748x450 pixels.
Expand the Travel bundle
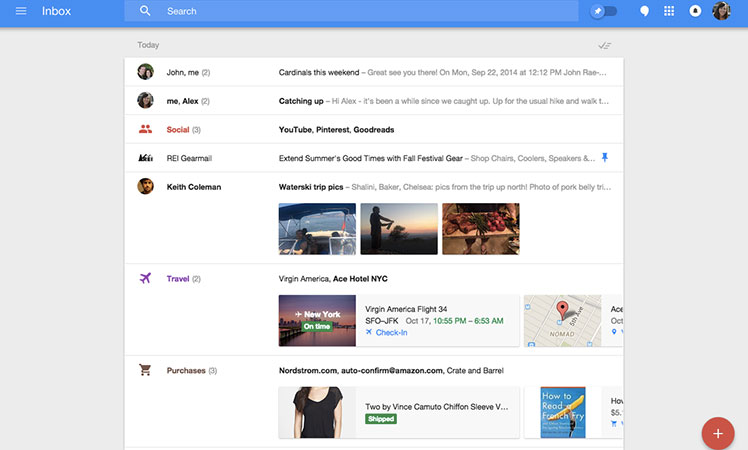coord(178,279)
